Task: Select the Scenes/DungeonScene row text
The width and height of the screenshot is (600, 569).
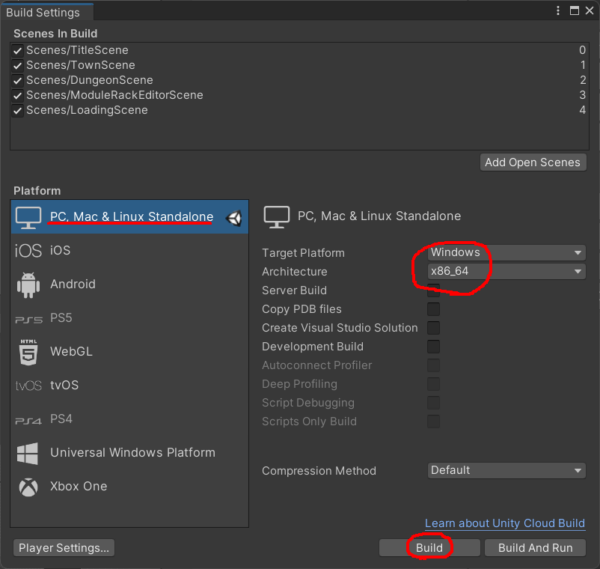Action: coord(90,80)
